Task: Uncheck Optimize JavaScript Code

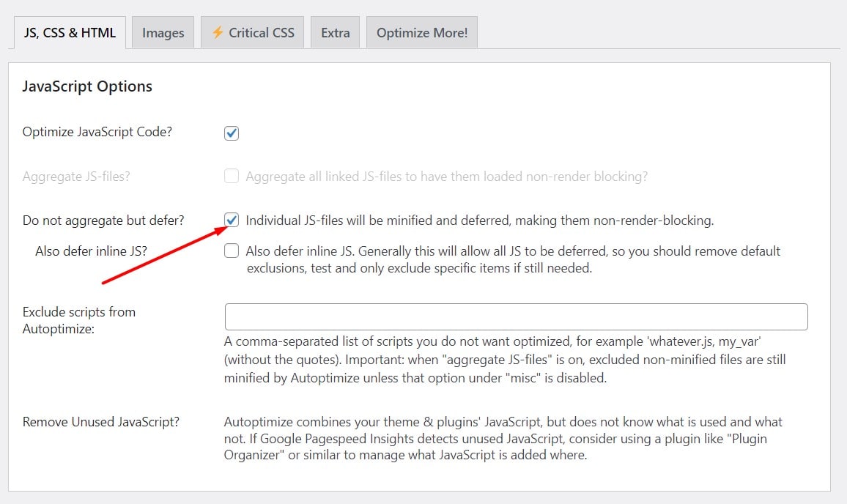Action: pos(232,133)
